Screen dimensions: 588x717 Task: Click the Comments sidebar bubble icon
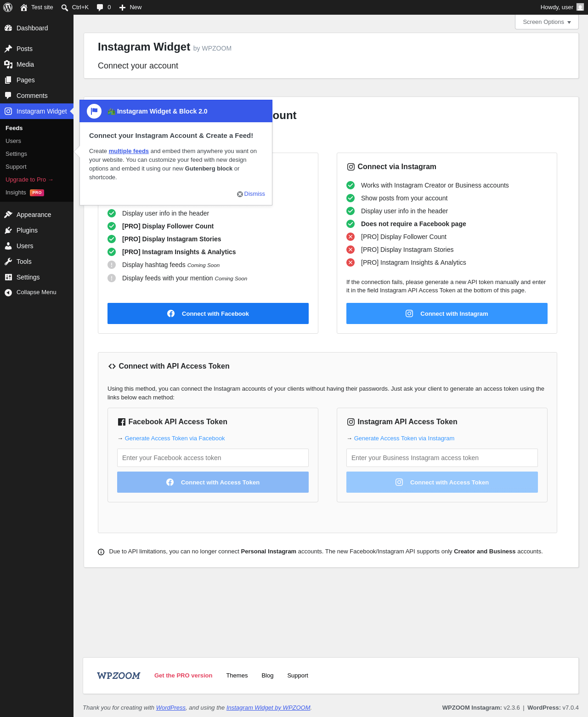[8, 96]
